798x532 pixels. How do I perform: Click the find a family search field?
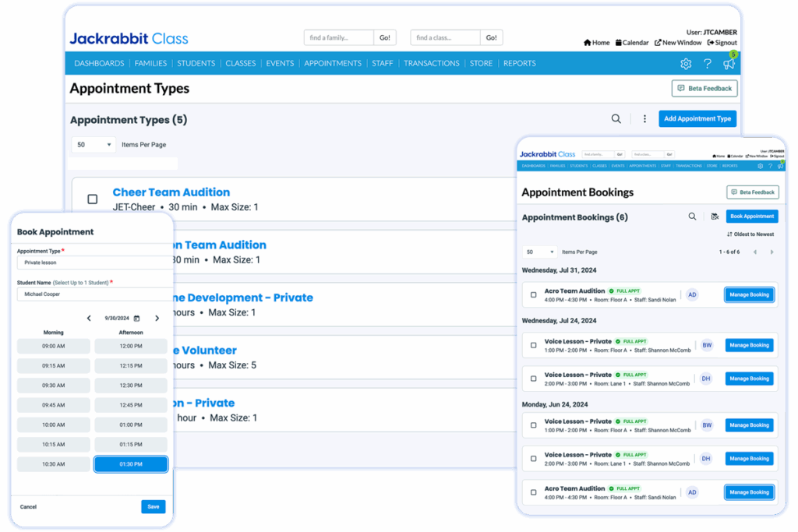[339, 37]
